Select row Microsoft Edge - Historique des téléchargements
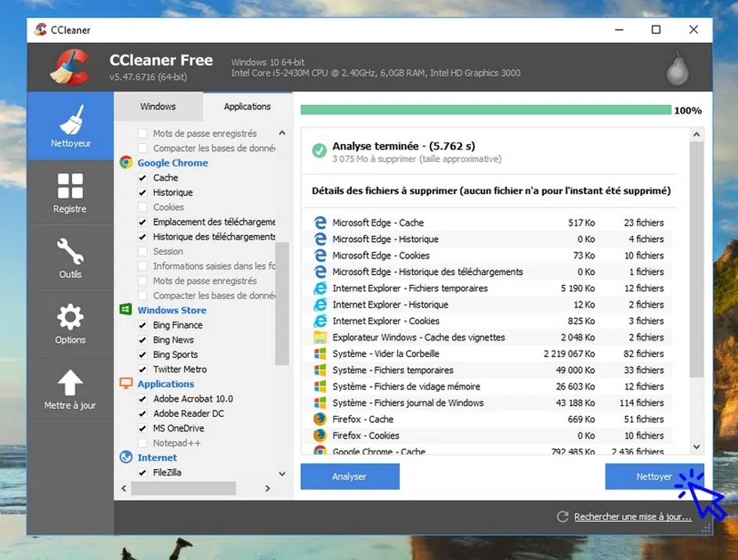Viewport: 738px width, 560px height. click(x=489, y=272)
